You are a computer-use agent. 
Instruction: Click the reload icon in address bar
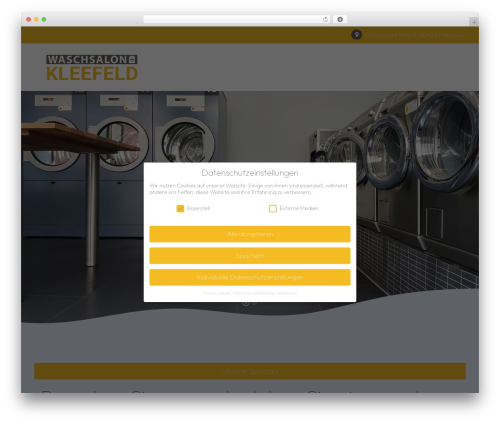pos(325,19)
